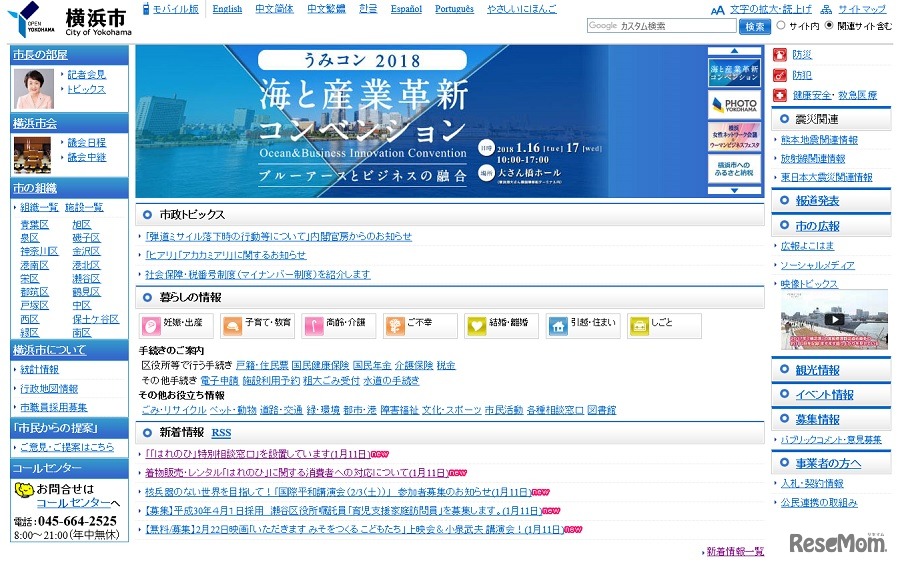The height and width of the screenshot is (566, 900).
Task: Open the 熊本地震関連情報 link
Action: (x=819, y=140)
